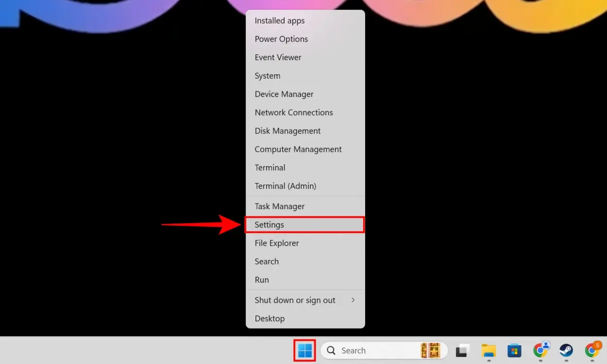Open Google Chrome from the taskbar
The width and height of the screenshot is (607, 364).
tap(541, 350)
